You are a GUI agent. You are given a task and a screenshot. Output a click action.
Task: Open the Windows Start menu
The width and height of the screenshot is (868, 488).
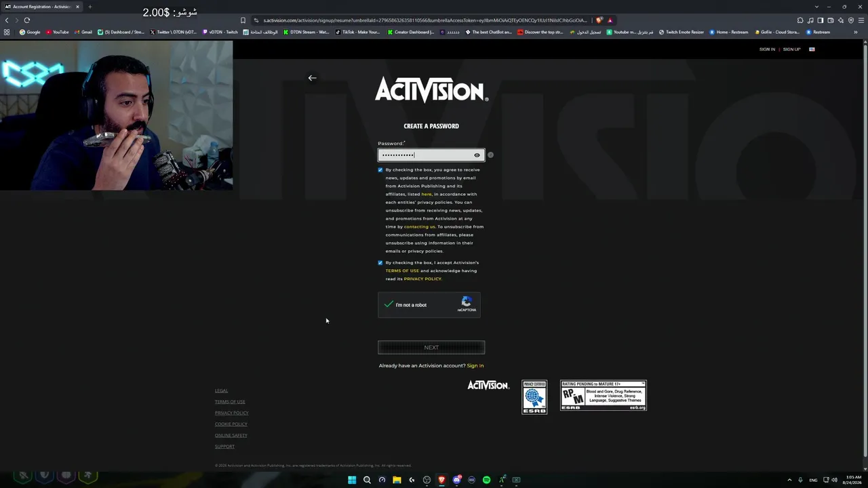[352, 480]
